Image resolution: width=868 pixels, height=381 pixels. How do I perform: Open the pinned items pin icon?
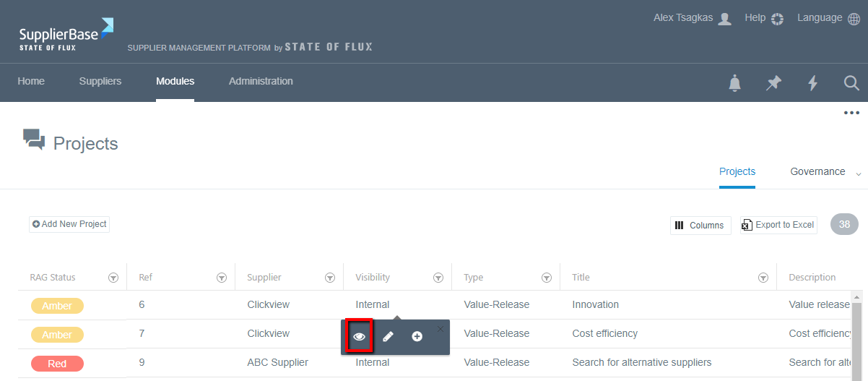pyautogui.click(x=773, y=83)
